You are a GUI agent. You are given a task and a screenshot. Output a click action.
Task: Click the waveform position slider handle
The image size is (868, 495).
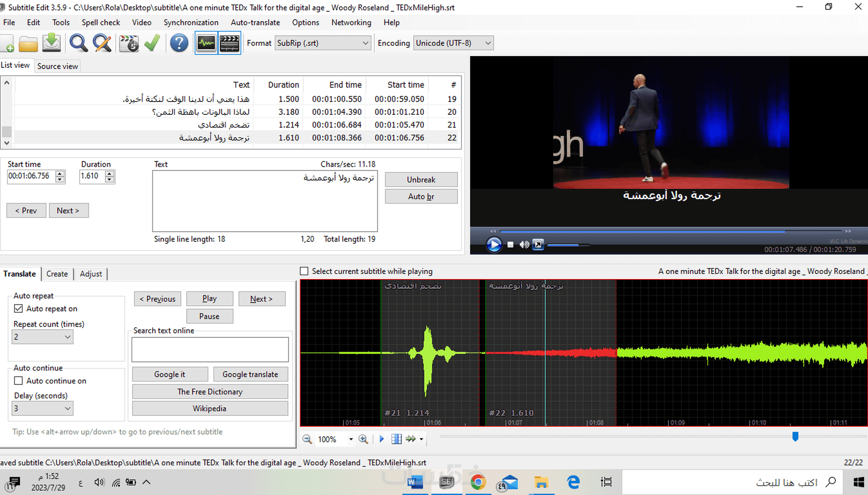click(x=795, y=437)
